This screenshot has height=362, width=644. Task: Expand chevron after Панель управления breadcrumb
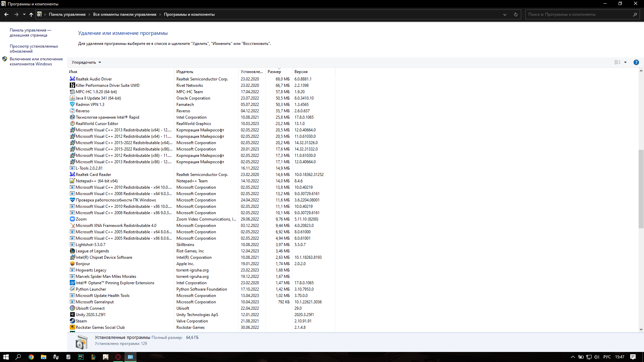point(89,14)
